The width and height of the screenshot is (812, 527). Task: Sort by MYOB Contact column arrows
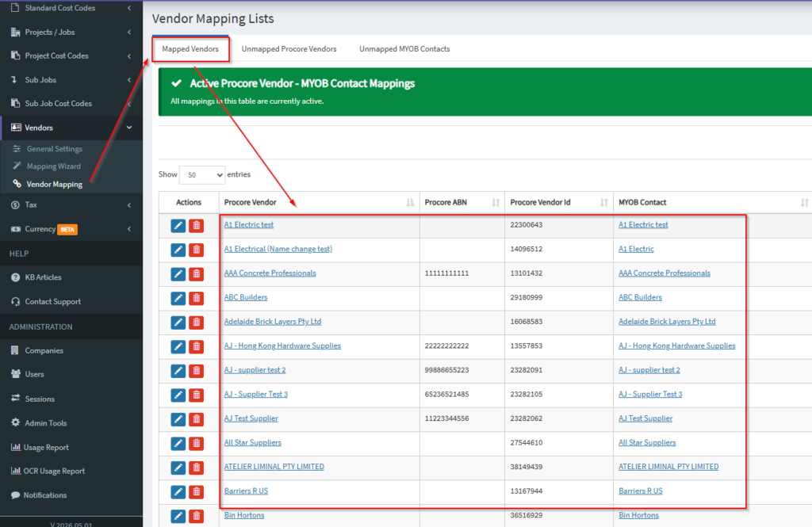(804, 202)
